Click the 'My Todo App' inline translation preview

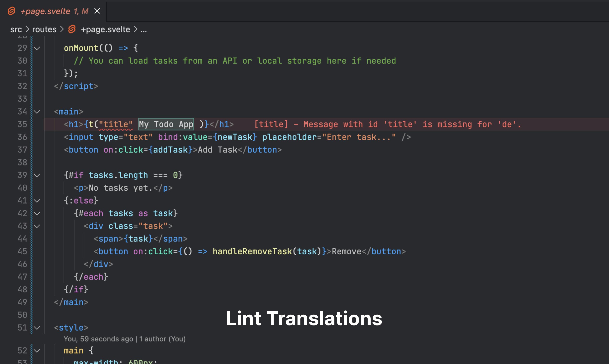166,124
